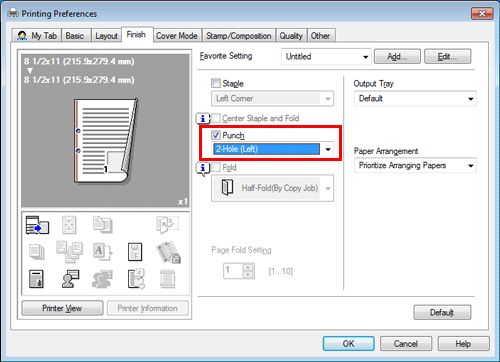Viewport: 500px width, 362px height.
Task: Toggle the Center Staple and Fold checkbox
Action: (x=216, y=118)
